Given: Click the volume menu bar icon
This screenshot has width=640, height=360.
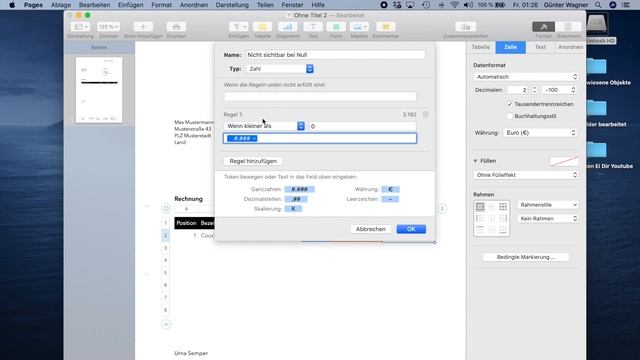Looking at the screenshot, I should [469, 5].
